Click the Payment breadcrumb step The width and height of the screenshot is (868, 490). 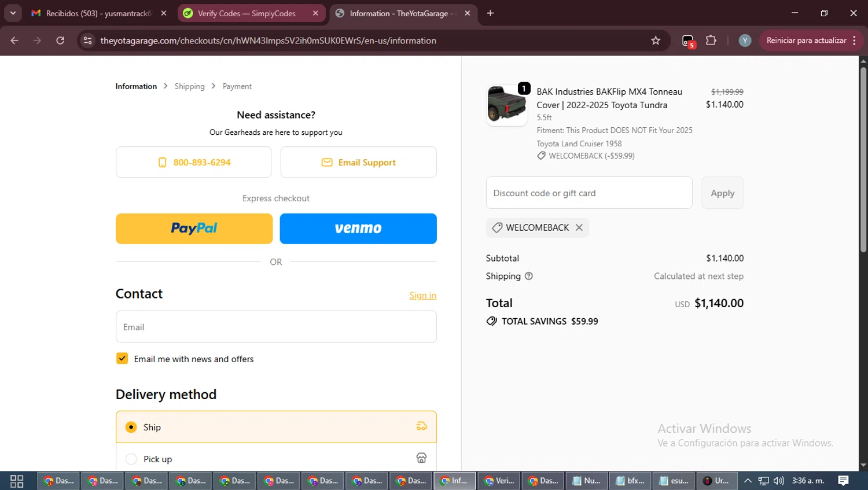pyautogui.click(x=237, y=86)
